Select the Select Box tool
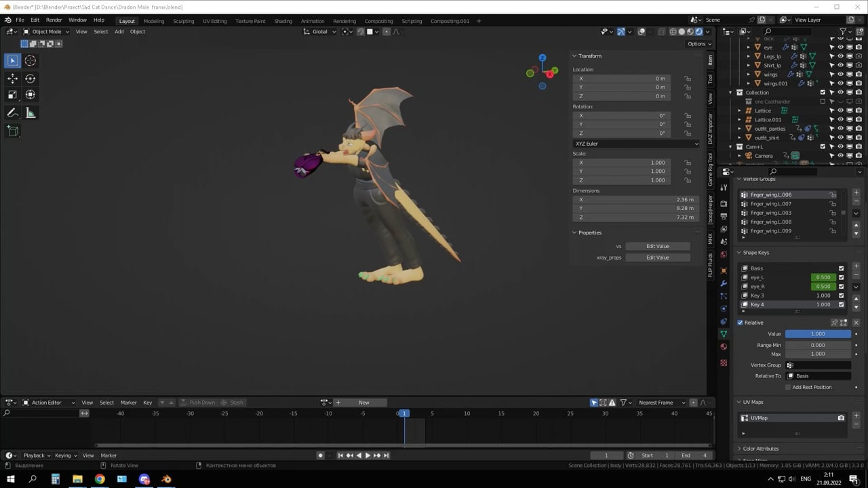 pyautogui.click(x=13, y=60)
